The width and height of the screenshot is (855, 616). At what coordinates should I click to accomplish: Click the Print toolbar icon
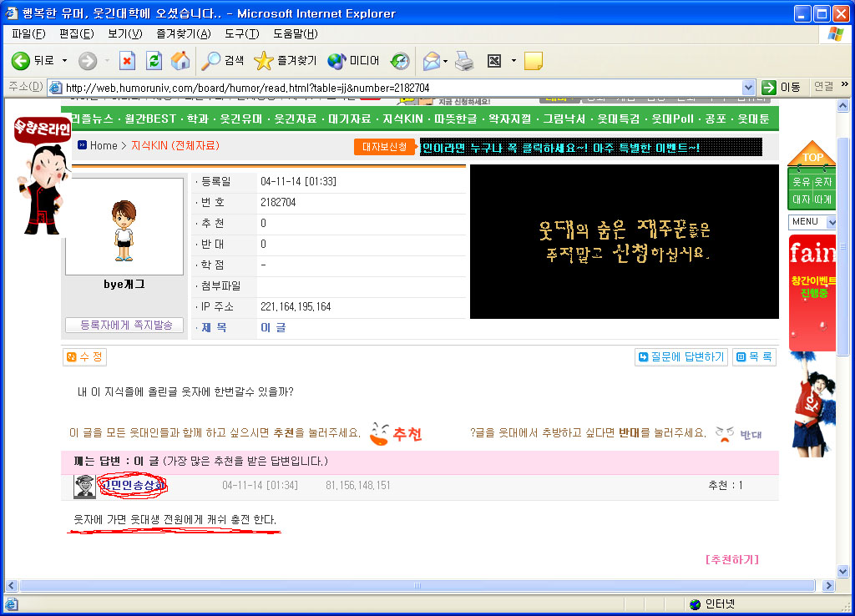tap(465, 61)
